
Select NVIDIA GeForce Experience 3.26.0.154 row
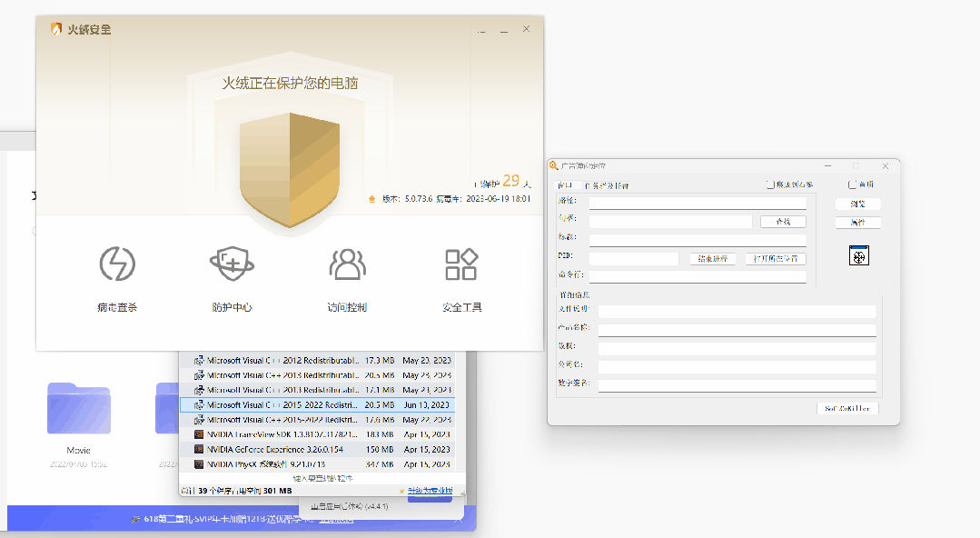(x=318, y=449)
